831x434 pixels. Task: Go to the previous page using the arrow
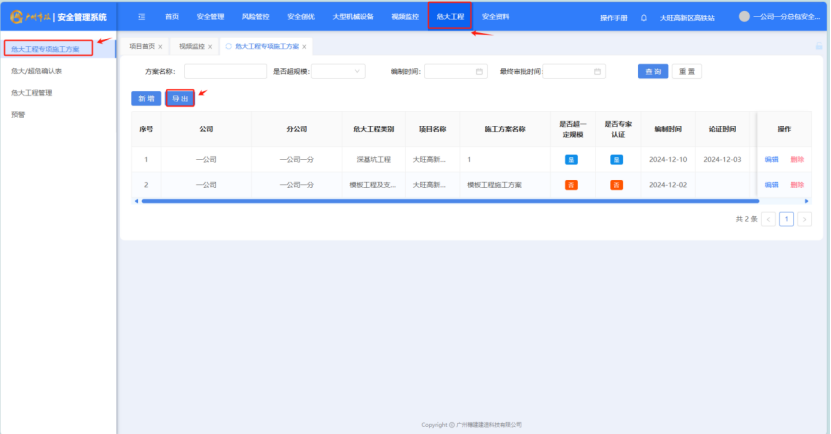[768, 219]
